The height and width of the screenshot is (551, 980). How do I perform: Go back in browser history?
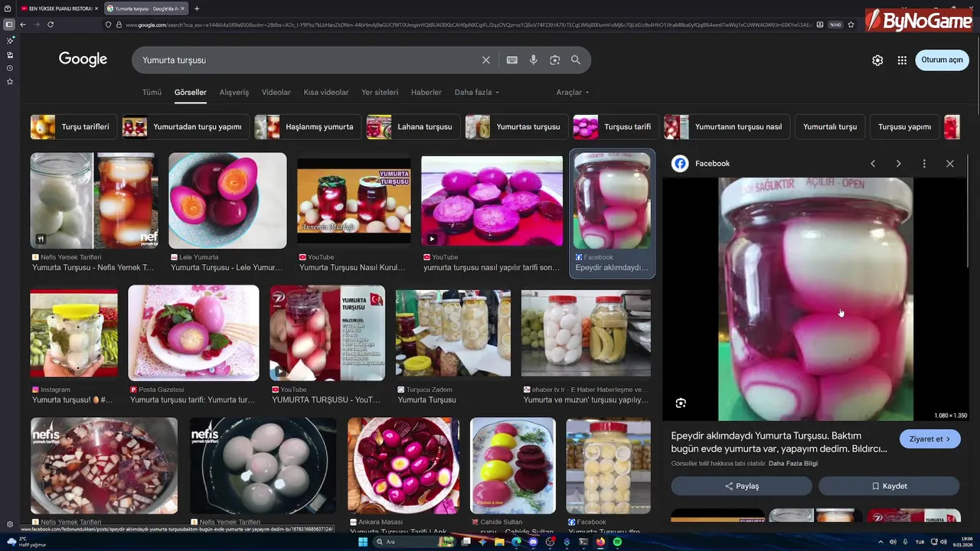(x=23, y=24)
